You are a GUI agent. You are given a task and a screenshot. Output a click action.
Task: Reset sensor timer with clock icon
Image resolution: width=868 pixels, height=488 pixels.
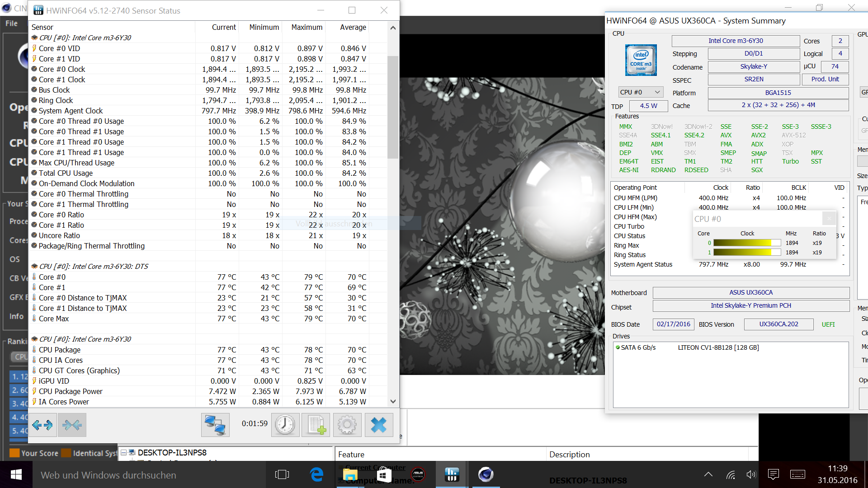(x=285, y=425)
